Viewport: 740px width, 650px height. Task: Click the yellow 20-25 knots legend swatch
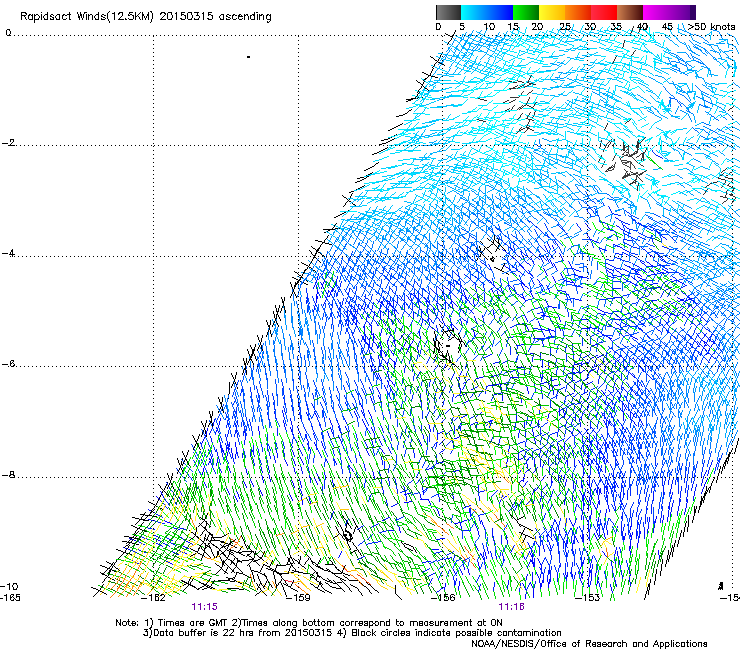[x=552, y=12]
